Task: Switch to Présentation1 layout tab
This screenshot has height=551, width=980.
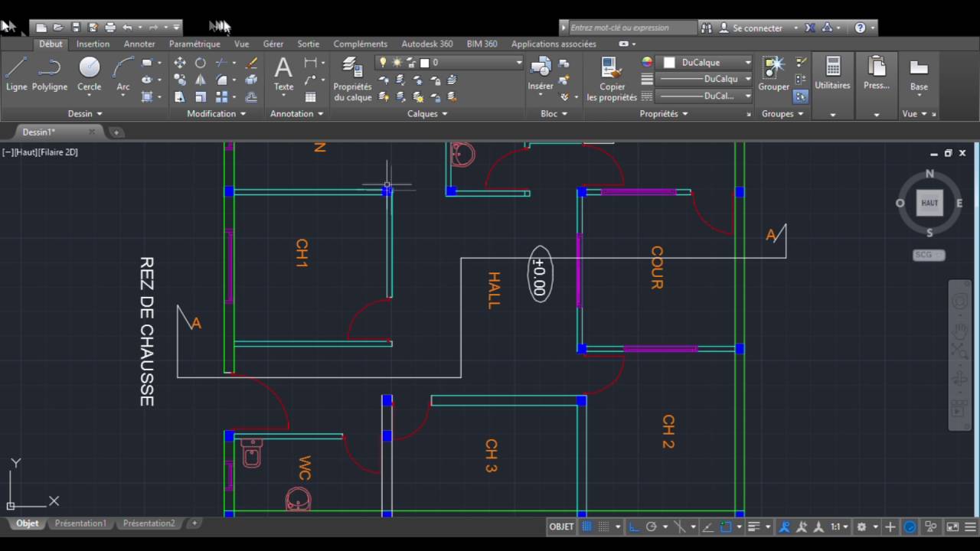Action: pos(80,523)
